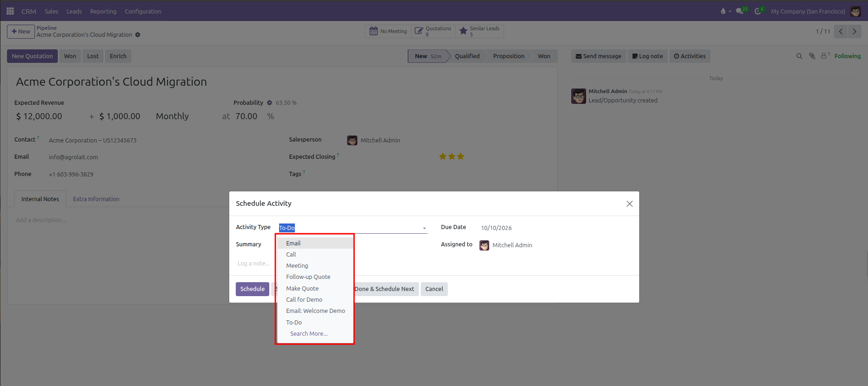Select the Qualified stage in status bar
The height and width of the screenshot is (386, 868).
[467, 56]
